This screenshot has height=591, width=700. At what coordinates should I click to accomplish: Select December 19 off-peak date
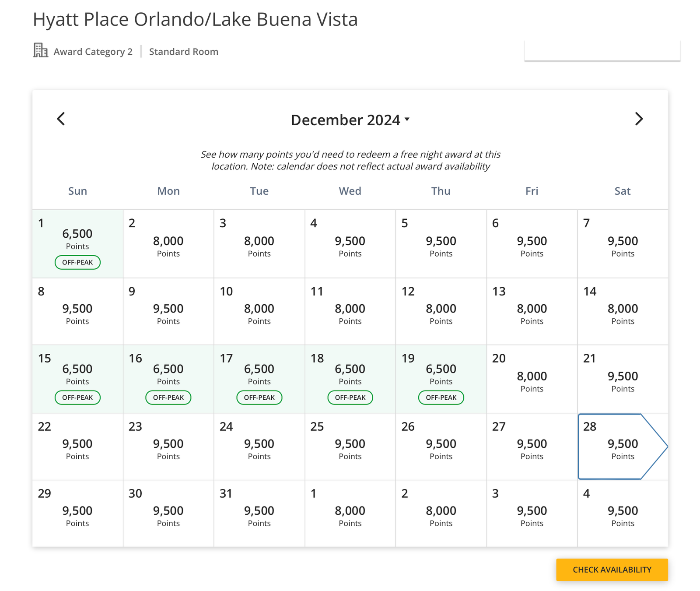441,378
